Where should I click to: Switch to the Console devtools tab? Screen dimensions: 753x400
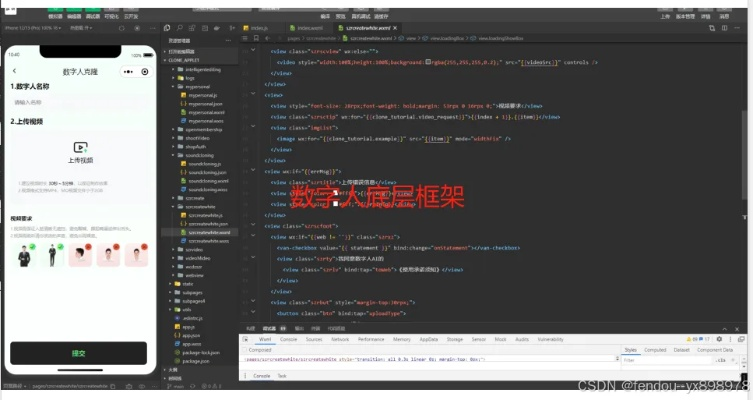[288, 339]
